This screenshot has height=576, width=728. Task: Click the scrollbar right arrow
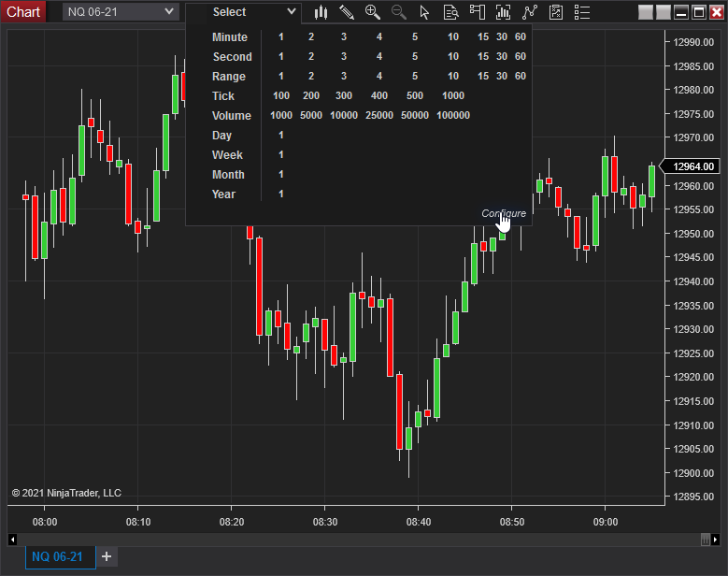tap(716, 540)
